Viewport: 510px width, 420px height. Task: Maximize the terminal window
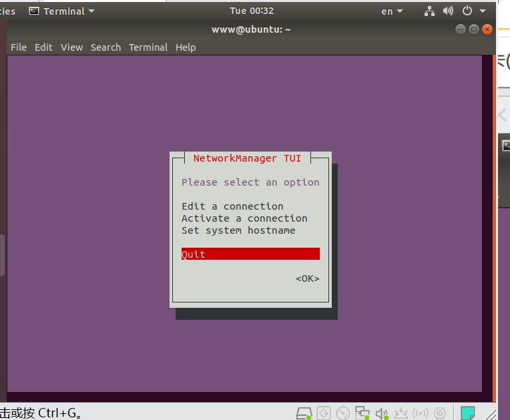click(474, 29)
